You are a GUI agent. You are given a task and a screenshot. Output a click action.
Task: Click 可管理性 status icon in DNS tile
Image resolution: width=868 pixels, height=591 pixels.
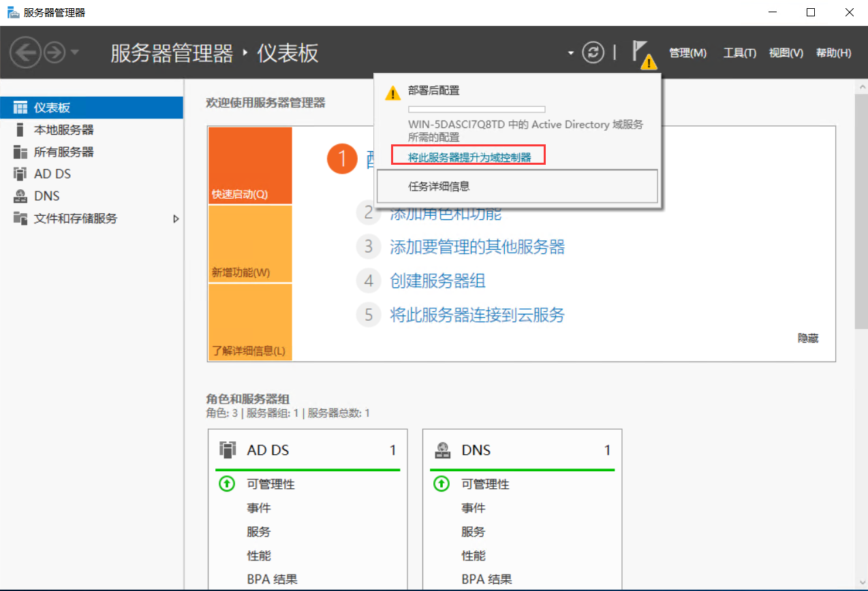coord(441,484)
